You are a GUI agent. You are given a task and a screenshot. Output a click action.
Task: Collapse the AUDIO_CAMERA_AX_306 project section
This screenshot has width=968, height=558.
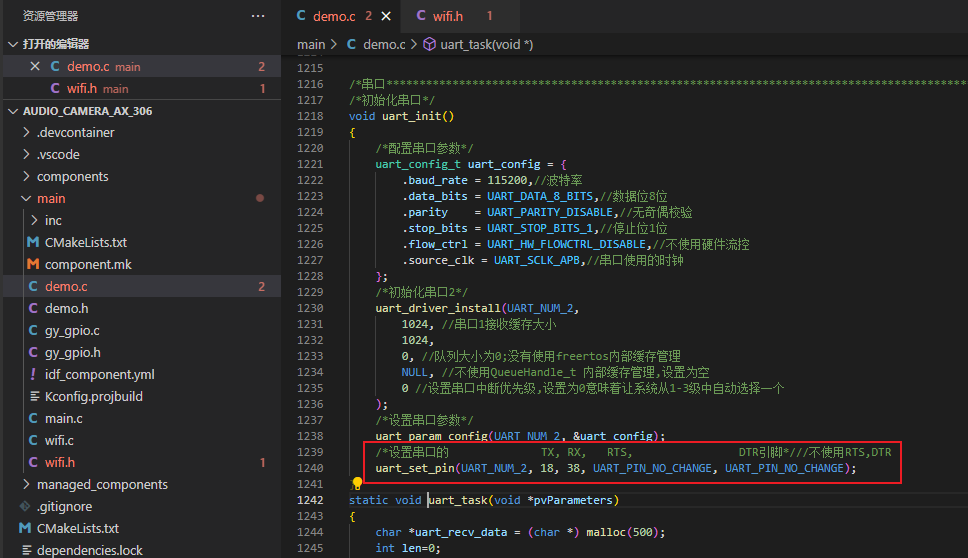[x=12, y=111]
